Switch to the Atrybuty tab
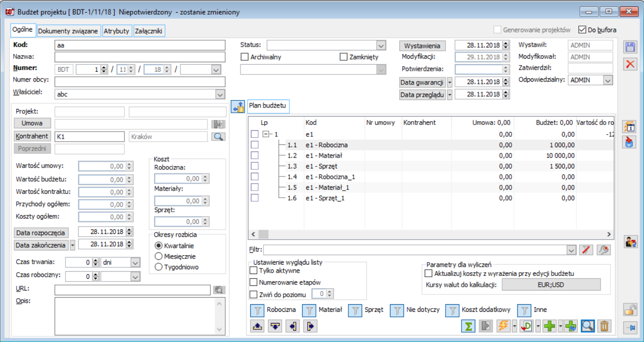Image resolution: width=644 pixels, height=342 pixels. pos(116,31)
